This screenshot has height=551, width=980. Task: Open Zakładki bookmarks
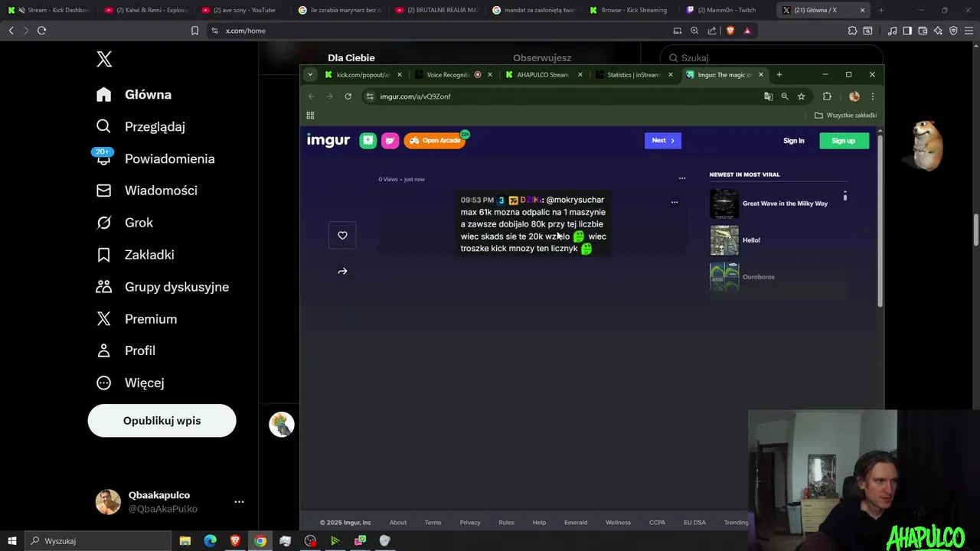(136, 255)
